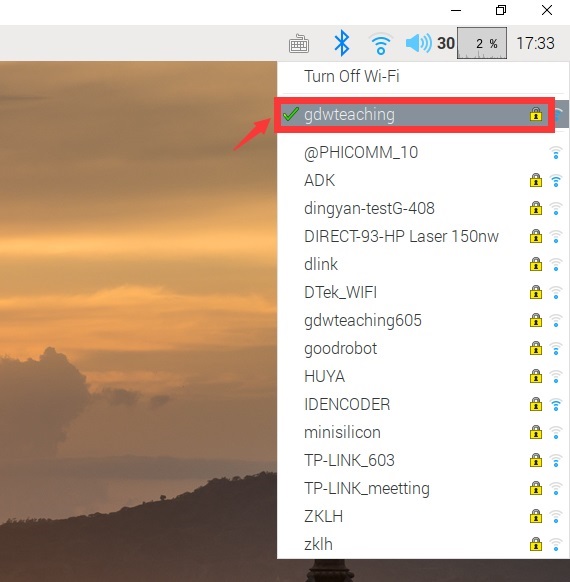Choose the DTek_WIFI network
Viewport: 570px width, 582px height.
pos(423,292)
